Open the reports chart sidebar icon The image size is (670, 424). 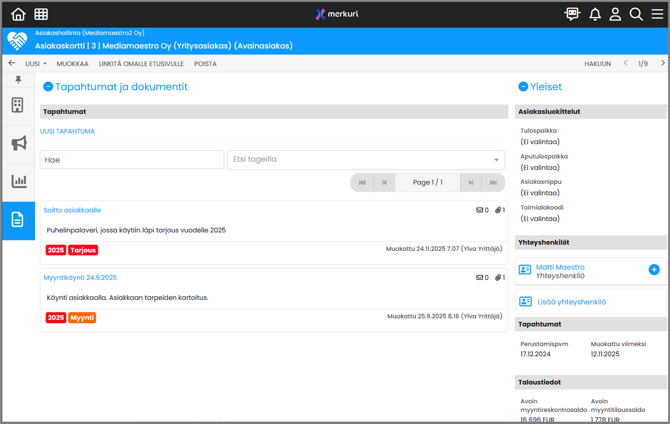click(18, 181)
